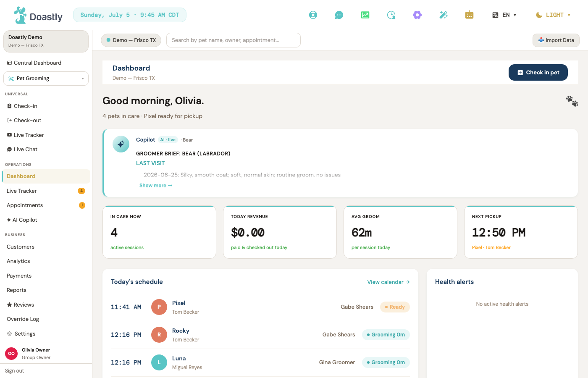Click the Import Data button
The width and height of the screenshot is (588, 378).
coord(556,40)
